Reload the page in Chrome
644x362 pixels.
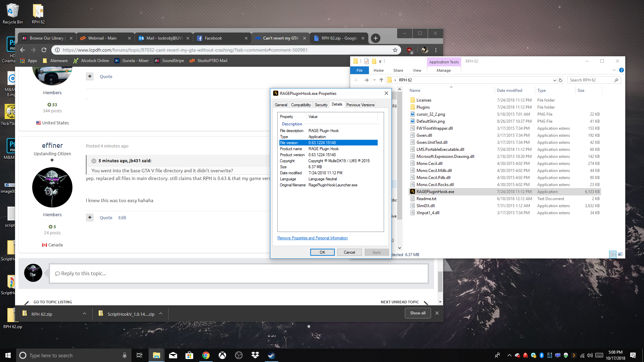point(44,50)
